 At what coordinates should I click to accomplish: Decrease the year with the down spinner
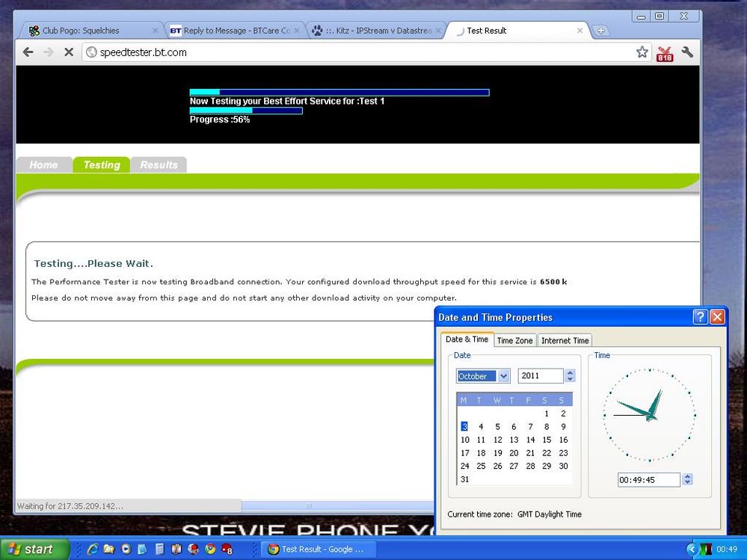(x=571, y=379)
